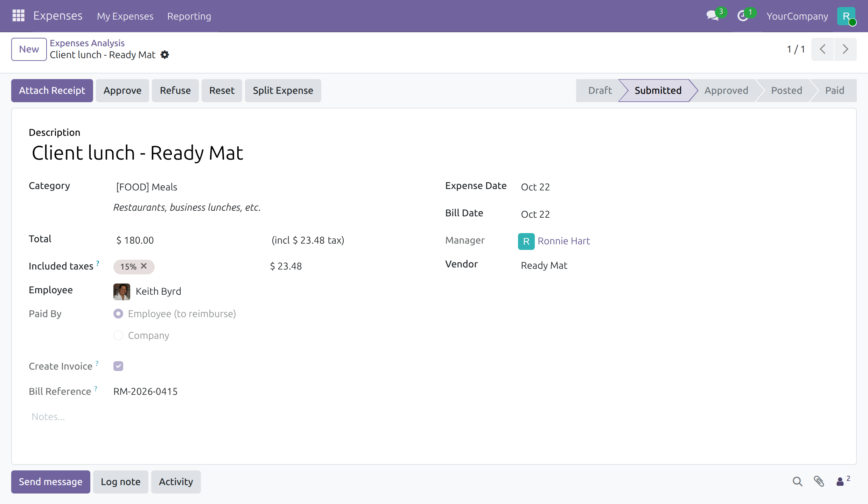The width and height of the screenshot is (868, 504).
Task: Reset the expense to draft
Action: (222, 90)
